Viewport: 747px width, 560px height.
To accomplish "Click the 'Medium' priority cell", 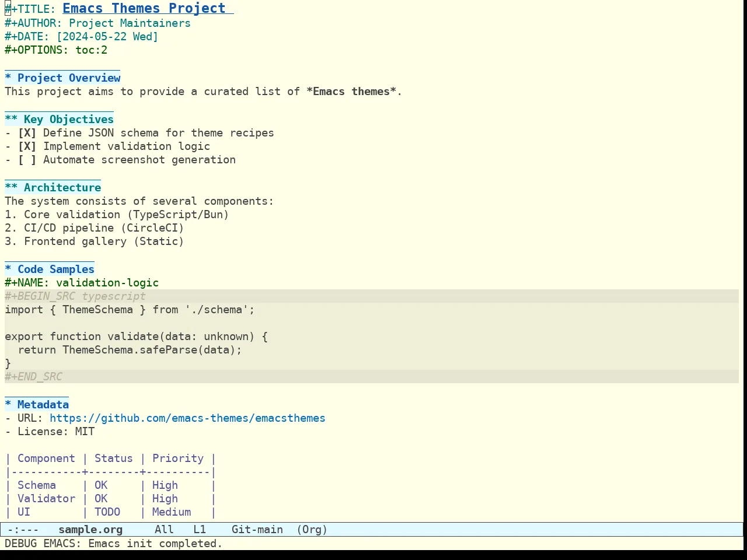I will 172,512.
